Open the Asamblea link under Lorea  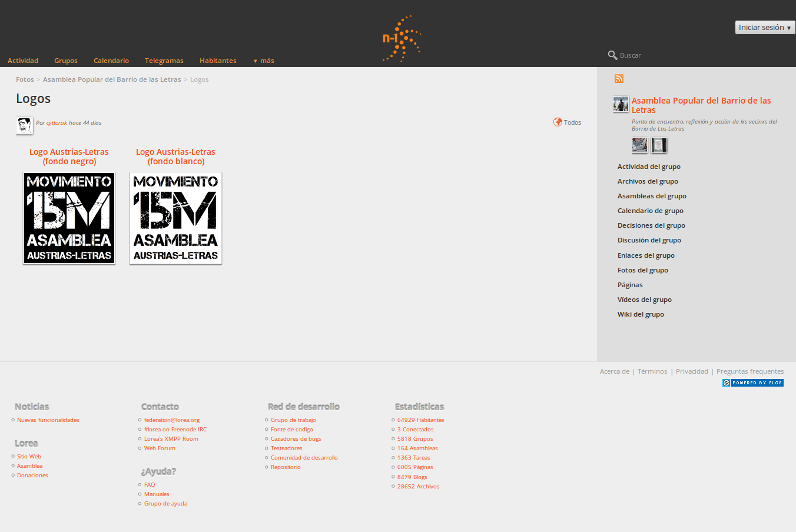tap(29, 466)
